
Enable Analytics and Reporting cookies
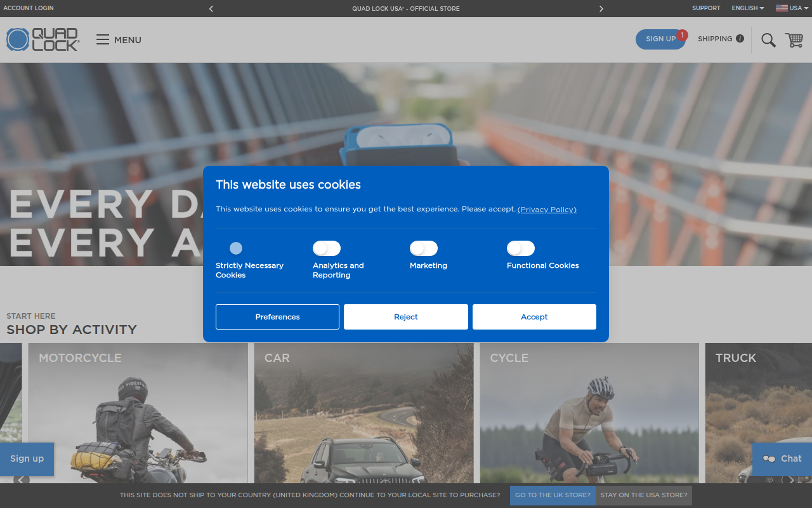click(x=327, y=248)
